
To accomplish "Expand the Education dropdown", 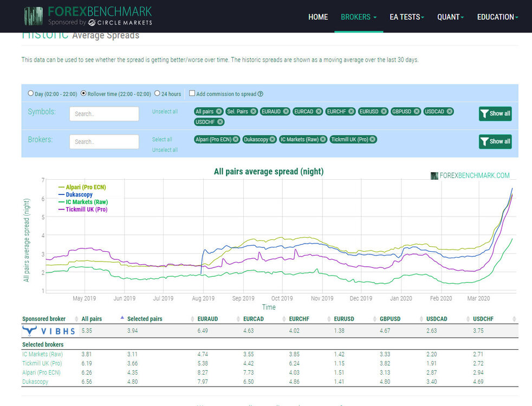I will [497, 17].
